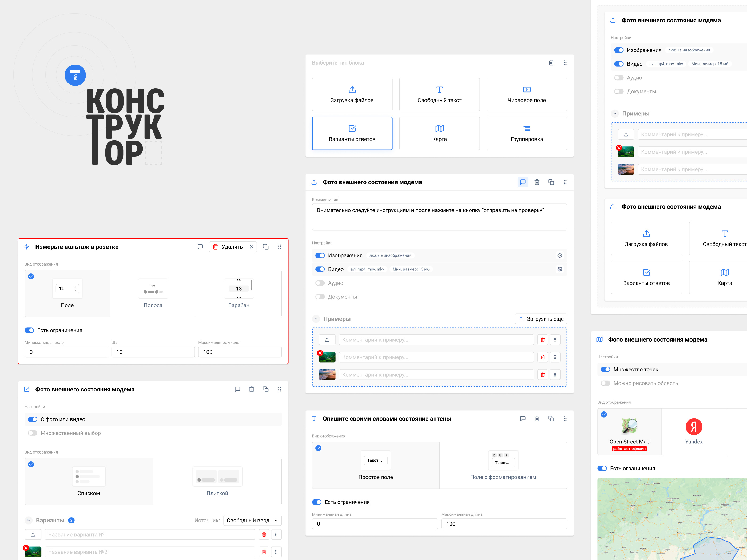Image resolution: width=747 pixels, height=560 pixels.
Task: Select 'Поле с форматированием' display option
Action: 503,465
